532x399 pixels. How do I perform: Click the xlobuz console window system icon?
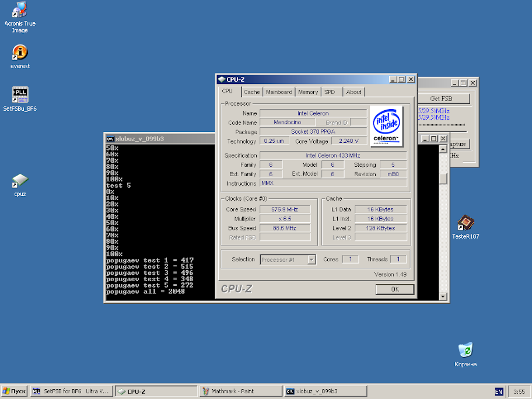coord(110,139)
